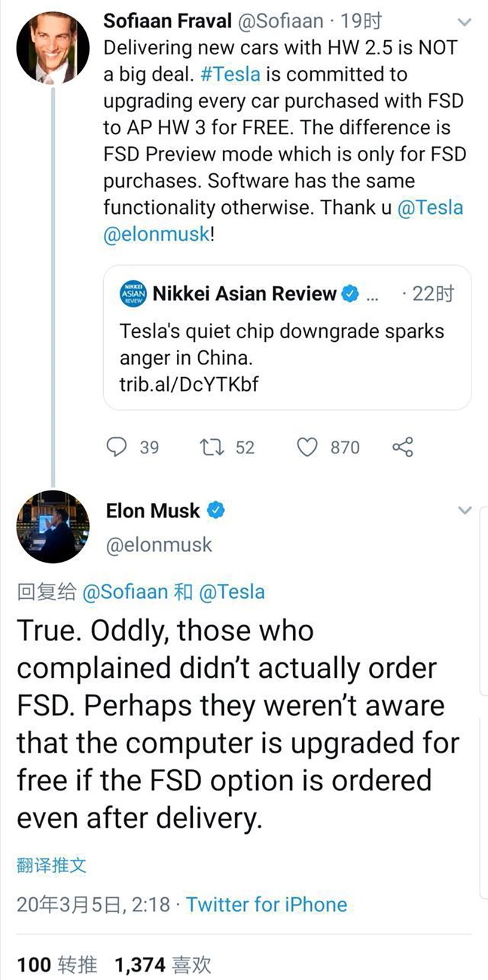Open dropdown arrow on Elon Musk's tweet

[465, 510]
